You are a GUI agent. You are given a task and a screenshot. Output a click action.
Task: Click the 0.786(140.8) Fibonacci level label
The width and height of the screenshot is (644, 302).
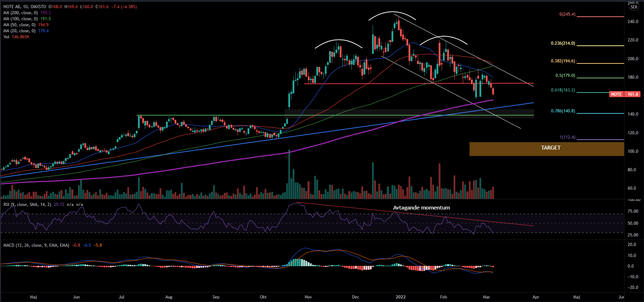point(563,111)
